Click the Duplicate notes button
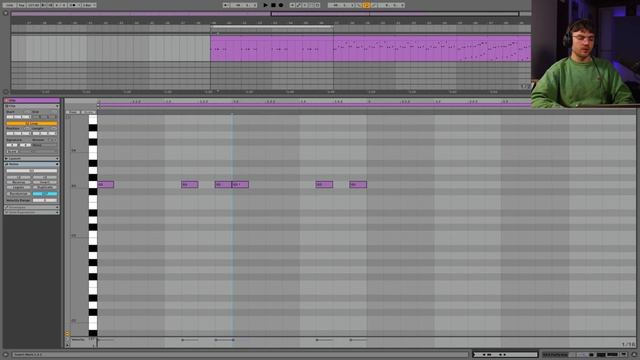640x360 pixels. (45, 187)
